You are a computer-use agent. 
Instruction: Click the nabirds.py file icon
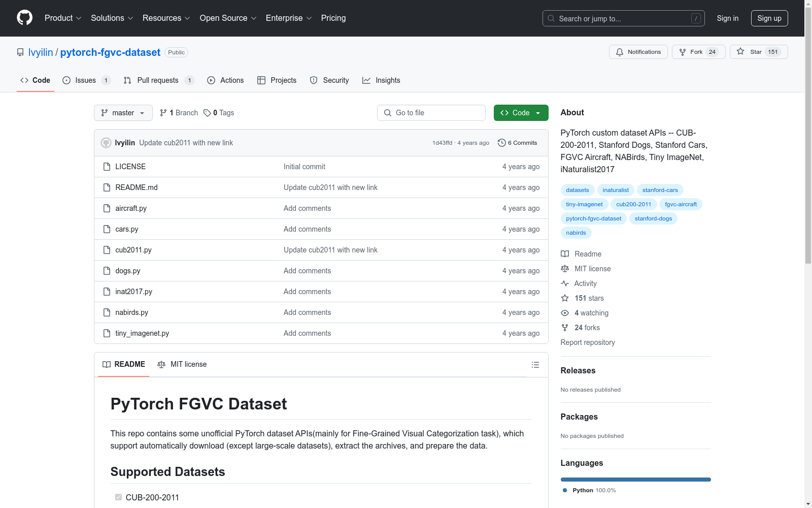[107, 312]
